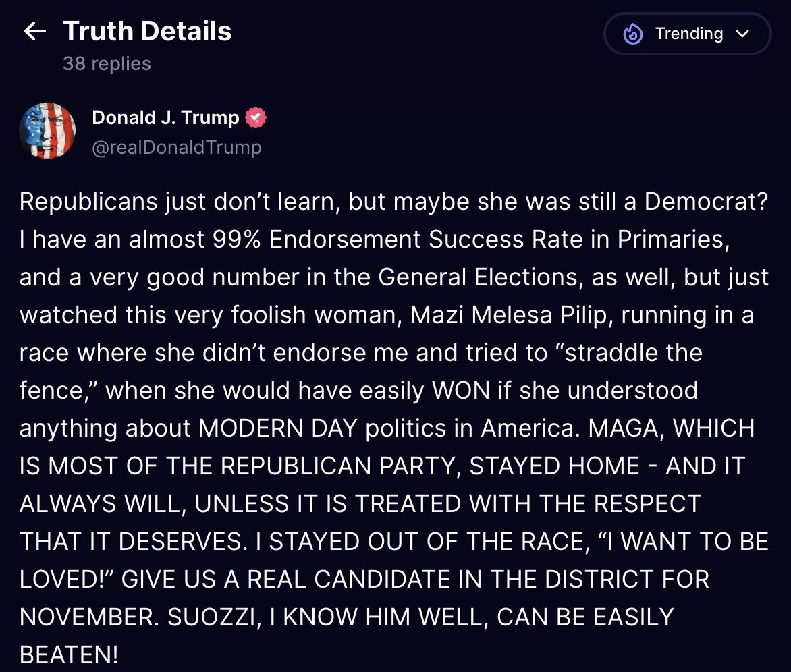Screen dimensions: 791x672
Task: Click the red verified badge icon
Action: point(255,118)
